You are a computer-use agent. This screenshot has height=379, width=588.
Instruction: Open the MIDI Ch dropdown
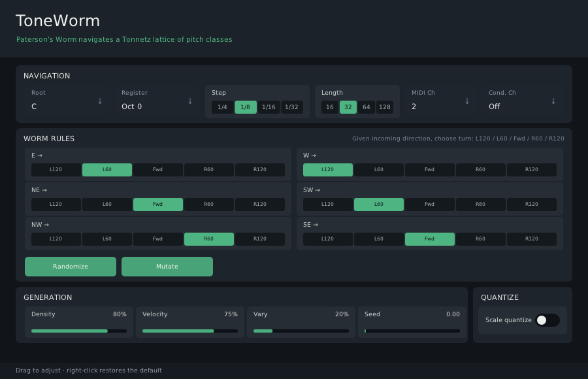pyautogui.click(x=440, y=101)
